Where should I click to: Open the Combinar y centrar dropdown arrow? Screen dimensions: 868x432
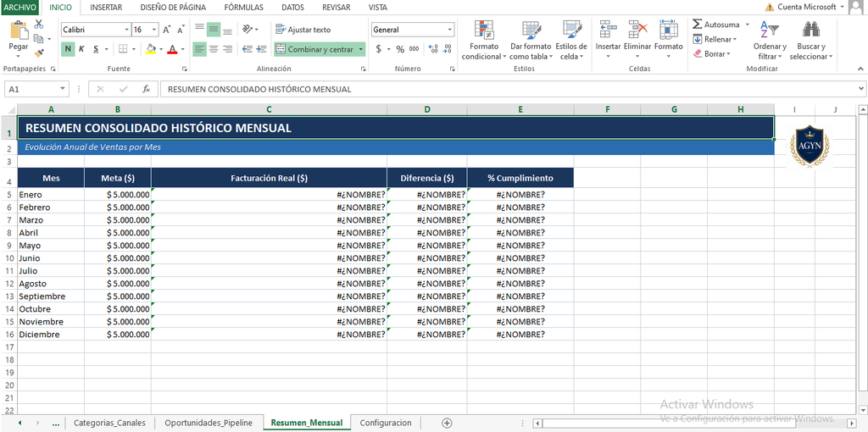(x=361, y=49)
